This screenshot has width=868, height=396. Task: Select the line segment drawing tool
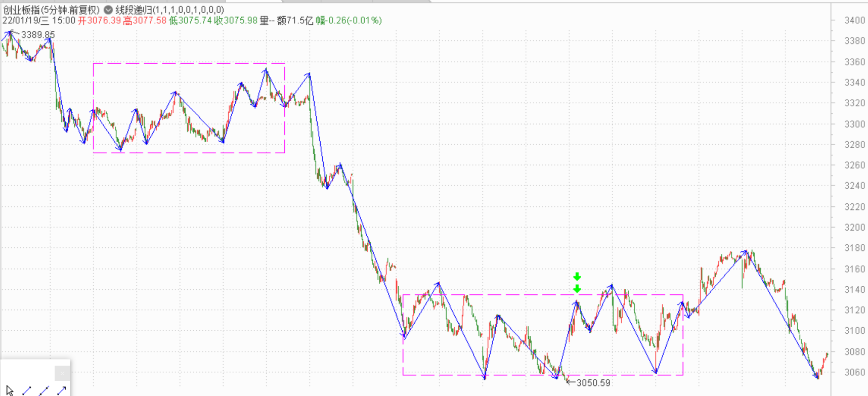[27, 390]
